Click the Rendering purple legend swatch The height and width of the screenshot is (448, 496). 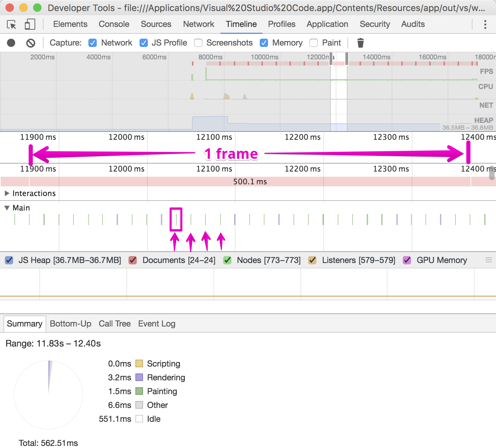pos(139,377)
